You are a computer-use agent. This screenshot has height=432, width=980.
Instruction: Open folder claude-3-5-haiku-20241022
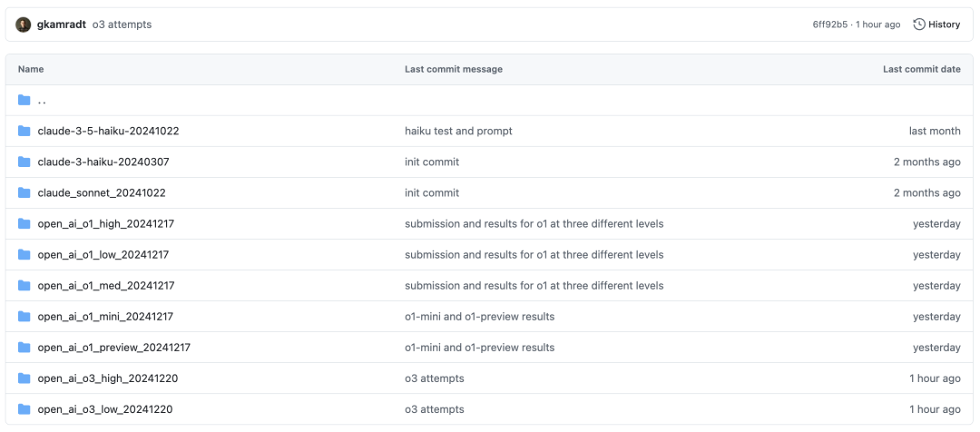click(x=109, y=131)
